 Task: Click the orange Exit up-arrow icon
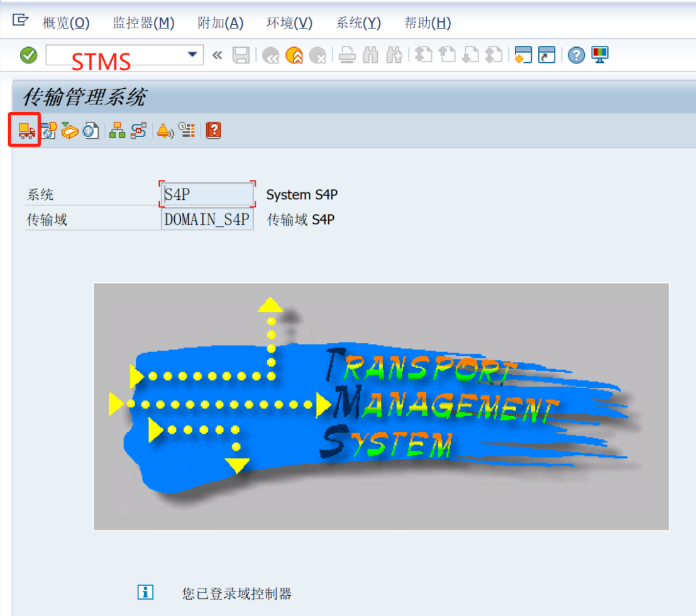point(294,55)
